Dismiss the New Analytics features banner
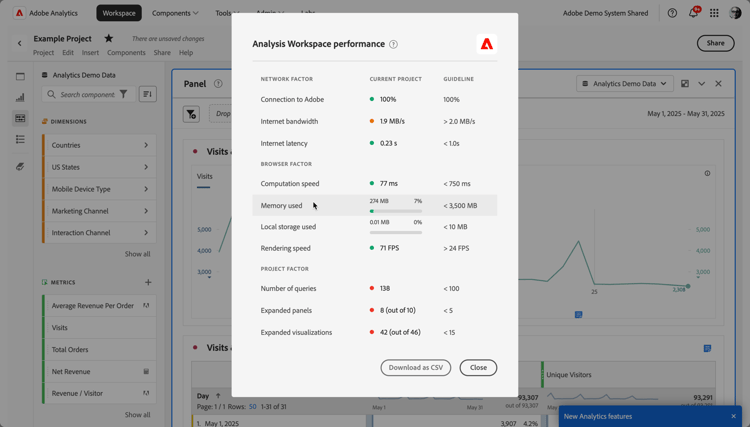 (733, 416)
